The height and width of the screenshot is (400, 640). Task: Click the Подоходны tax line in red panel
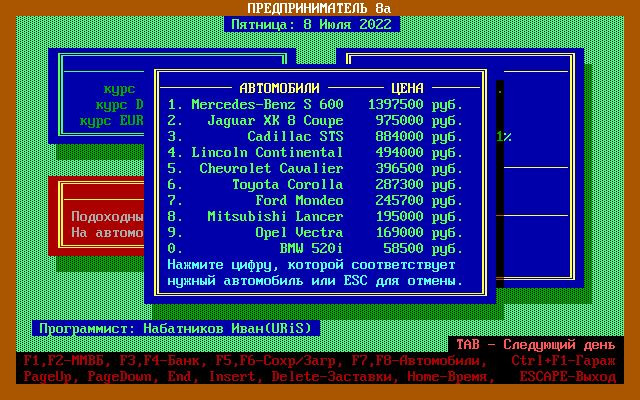click(107, 216)
